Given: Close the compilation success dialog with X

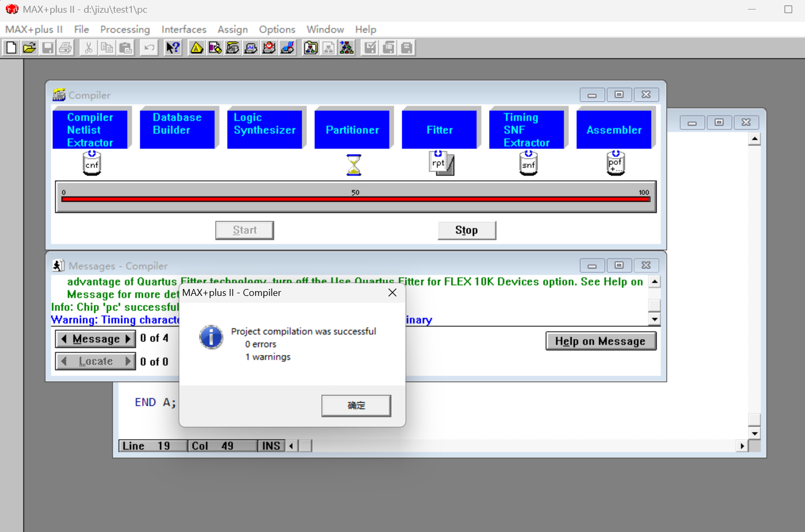Looking at the screenshot, I should click(392, 293).
